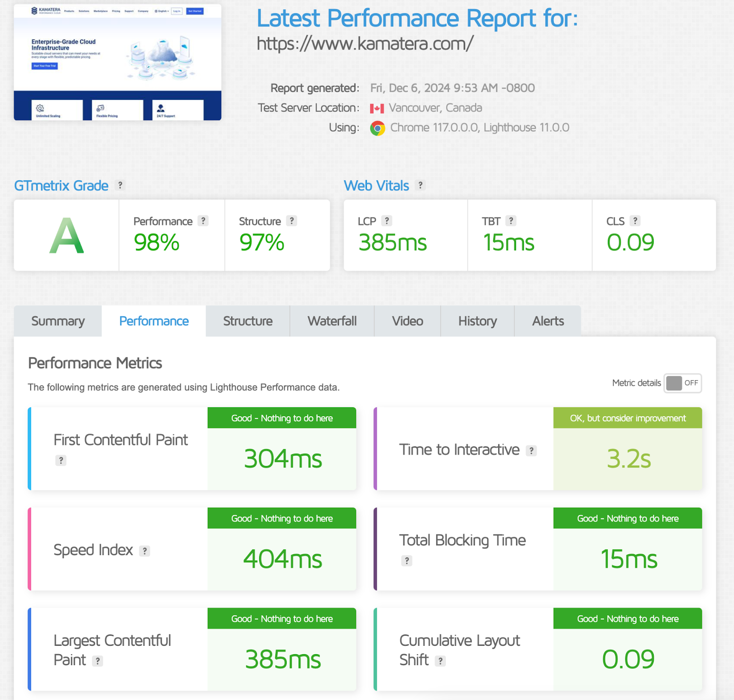Click the help icon next to GTmetrix Grade
This screenshot has width=734, height=700.
[120, 185]
